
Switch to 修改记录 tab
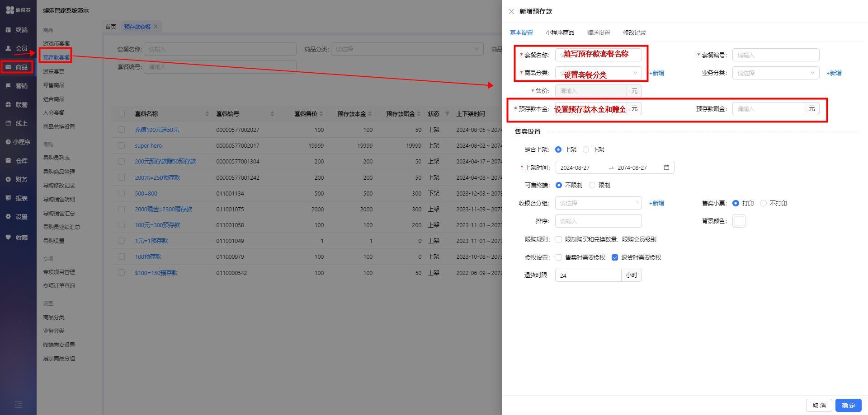634,33
